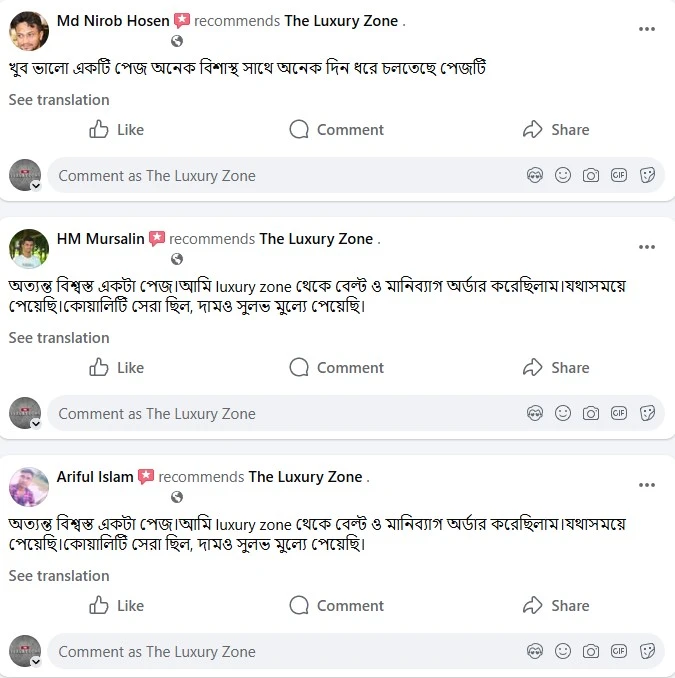Share HM Mursalin's recommendation post
The height and width of the screenshot is (678, 675).
(x=556, y=368)
